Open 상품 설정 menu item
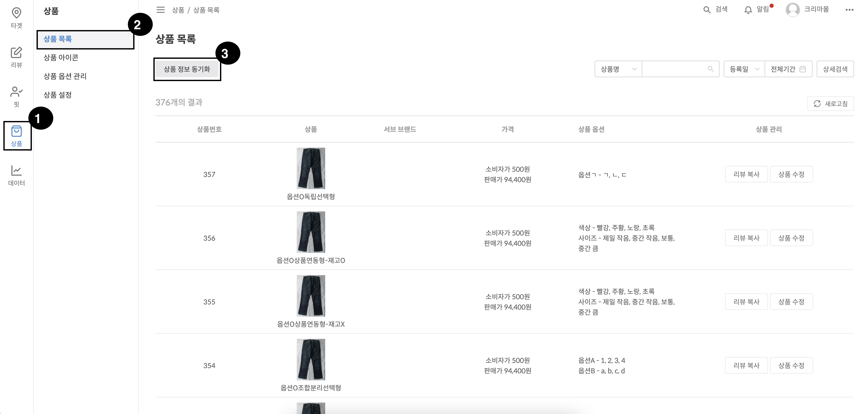 (x=58, y=95)
